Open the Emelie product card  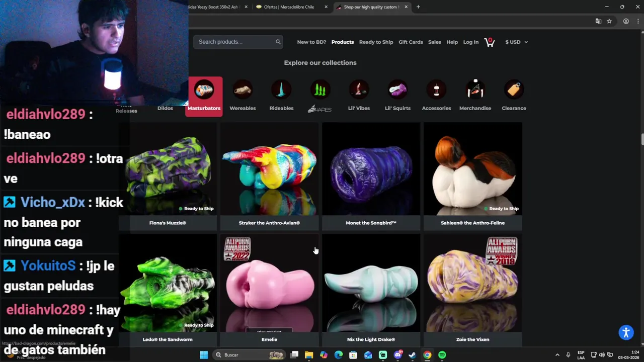tap(269, 290)
